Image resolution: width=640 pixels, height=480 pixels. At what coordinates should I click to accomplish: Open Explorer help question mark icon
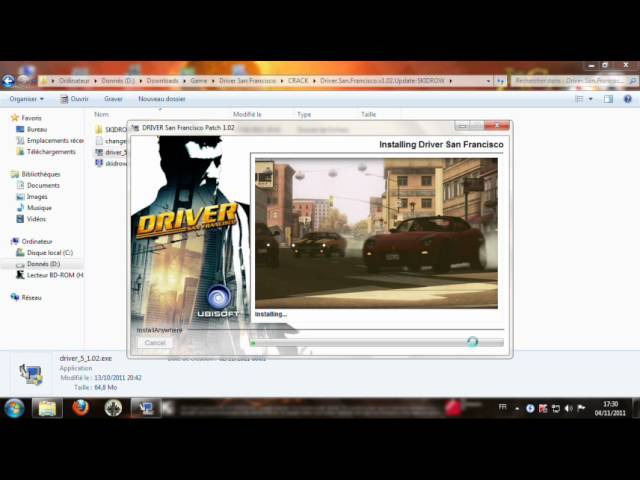click(x=628, y=99)
